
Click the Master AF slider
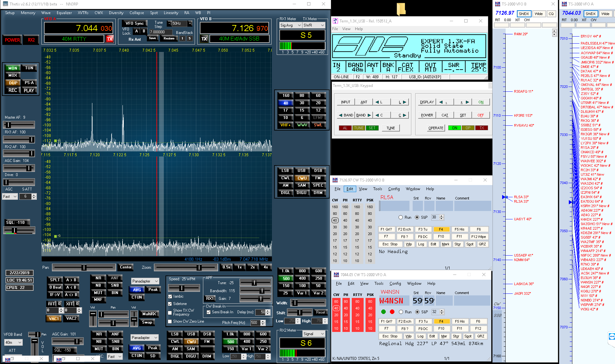coord(19,125)
